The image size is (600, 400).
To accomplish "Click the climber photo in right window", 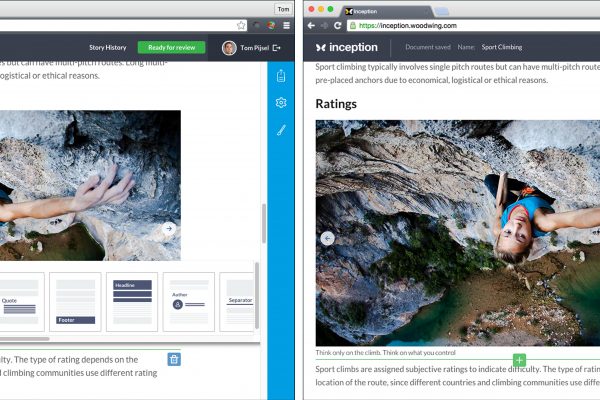I will click(x=458, y=233).
